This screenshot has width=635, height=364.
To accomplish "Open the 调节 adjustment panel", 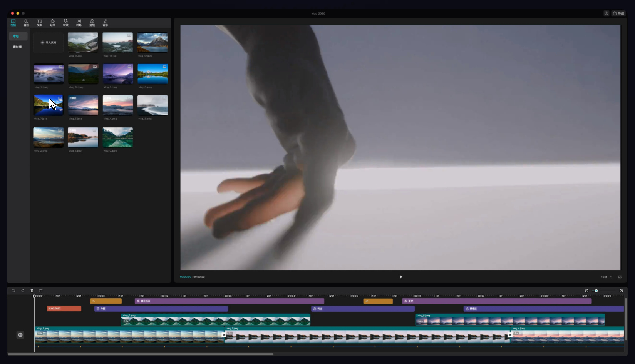I will click(105, 23).
